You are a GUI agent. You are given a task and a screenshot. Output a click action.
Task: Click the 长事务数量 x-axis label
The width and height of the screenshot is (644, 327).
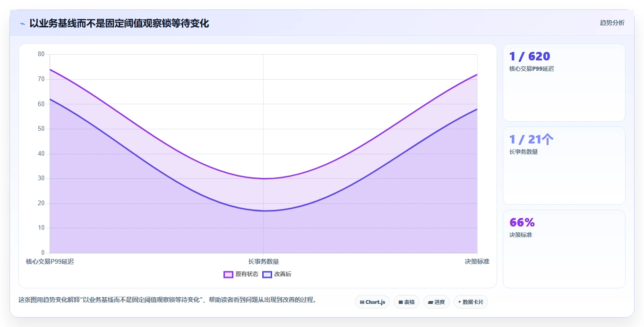click(x=264, y=261)
